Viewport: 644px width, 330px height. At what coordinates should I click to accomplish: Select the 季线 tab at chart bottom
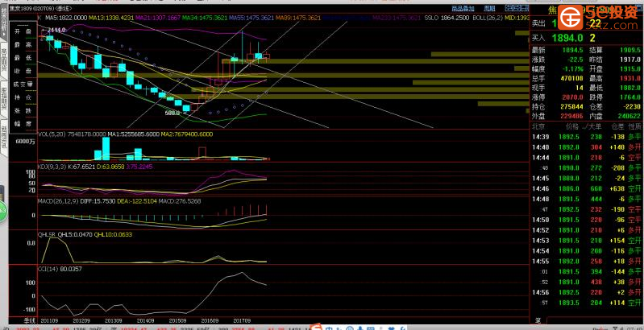30,320
